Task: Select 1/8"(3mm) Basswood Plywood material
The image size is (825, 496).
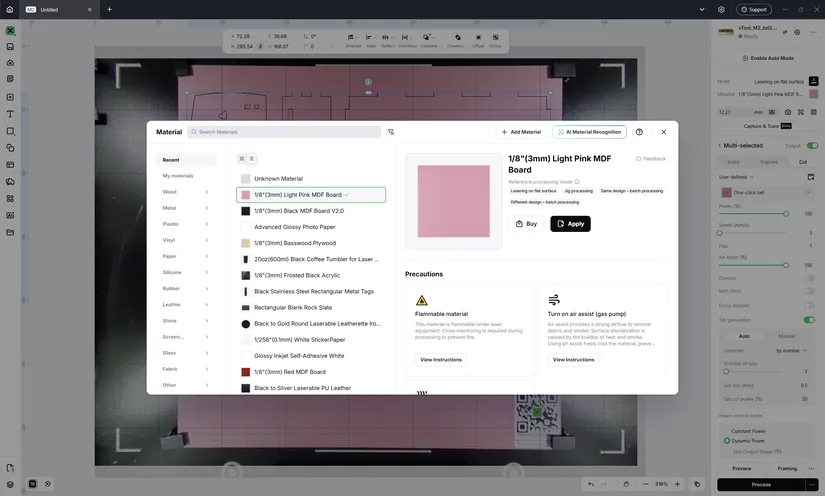Action: tap(311, 243)
